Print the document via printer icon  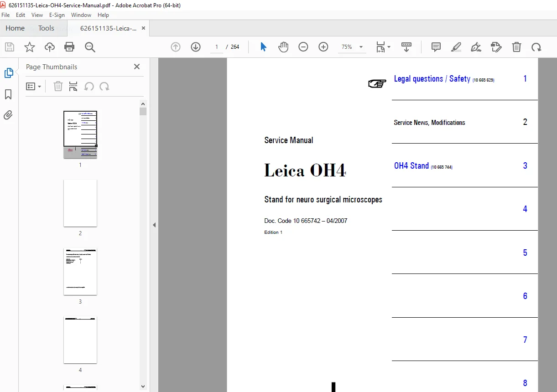[69, 46]
